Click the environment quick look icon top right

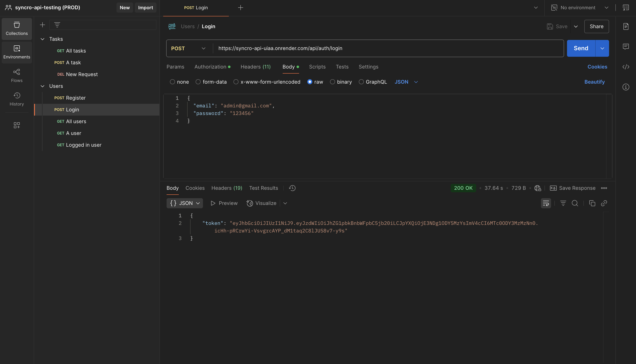626,8
